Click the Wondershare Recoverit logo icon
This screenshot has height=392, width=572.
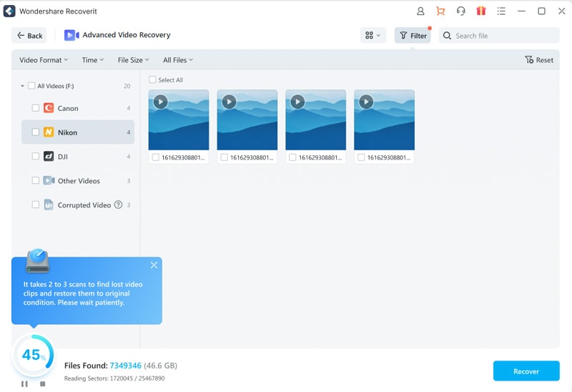(x=9, y=11)
